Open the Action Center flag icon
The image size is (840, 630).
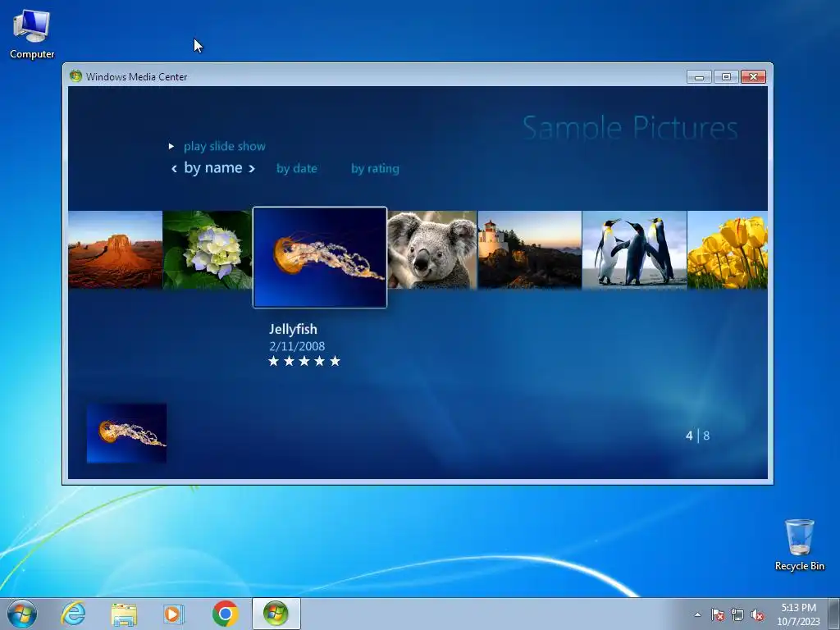click(718, 614)
